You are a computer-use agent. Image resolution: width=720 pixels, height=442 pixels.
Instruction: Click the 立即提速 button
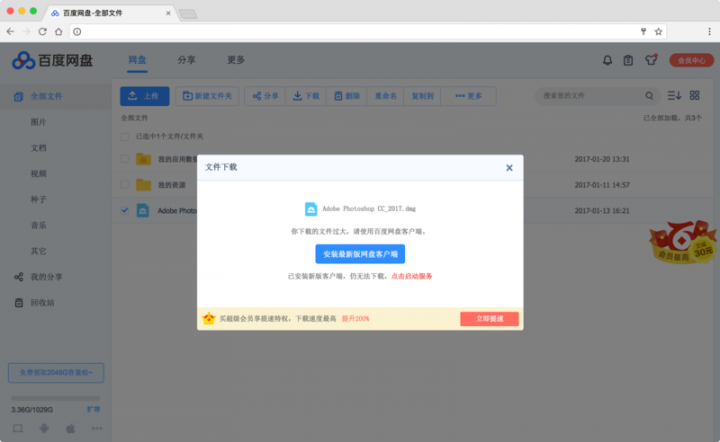pos(489,319)
